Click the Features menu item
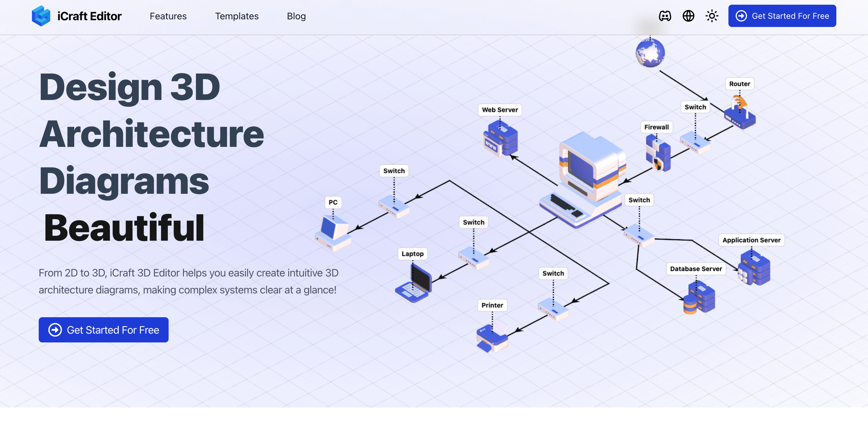The image size is (868, 421). tap(168, 16)
